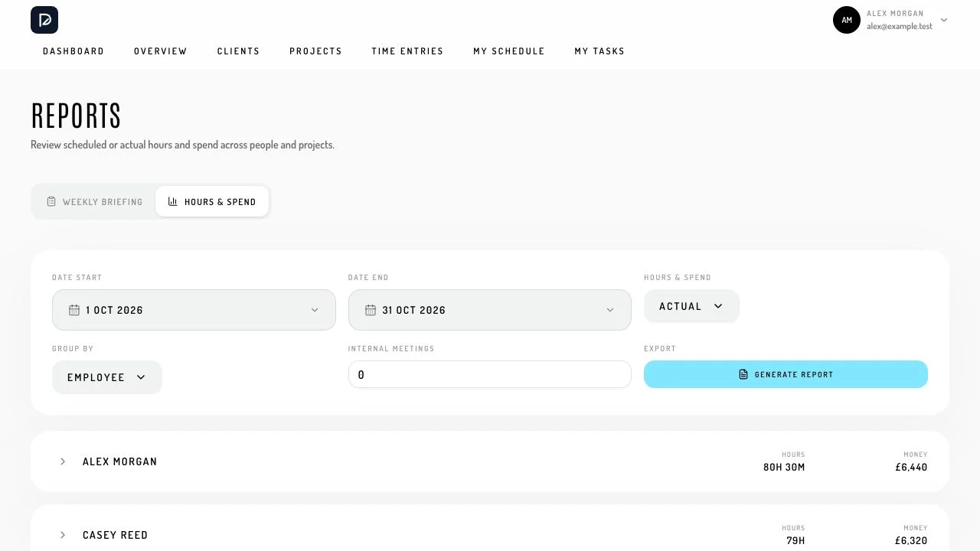Viewport: 980px width, 551px height.
Task: Click the Reports page heading
Action: [76, 116]
